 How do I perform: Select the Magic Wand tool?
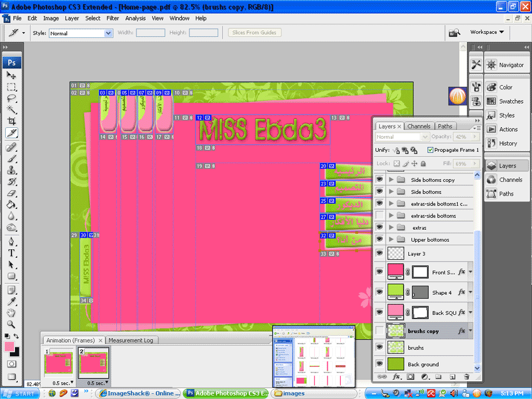point(11,109)
